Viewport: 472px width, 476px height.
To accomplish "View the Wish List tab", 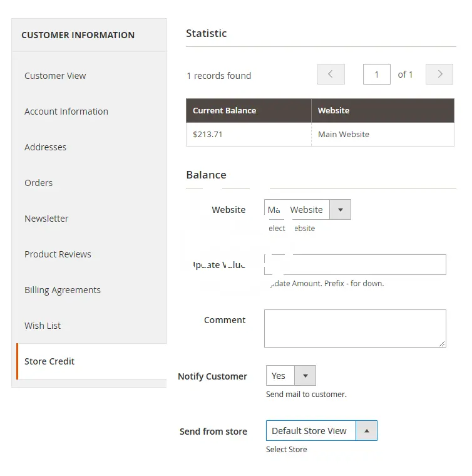I will [x=43, y=326].
